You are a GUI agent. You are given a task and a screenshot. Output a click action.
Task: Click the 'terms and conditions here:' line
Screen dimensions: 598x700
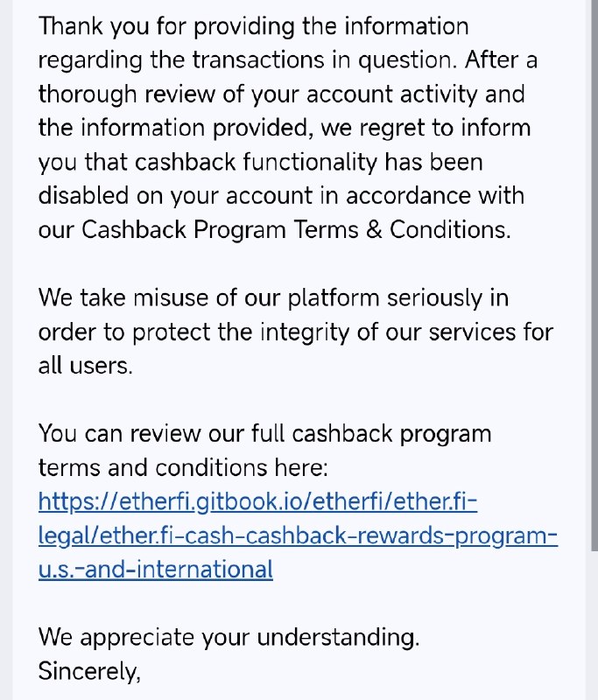[183, 468]
